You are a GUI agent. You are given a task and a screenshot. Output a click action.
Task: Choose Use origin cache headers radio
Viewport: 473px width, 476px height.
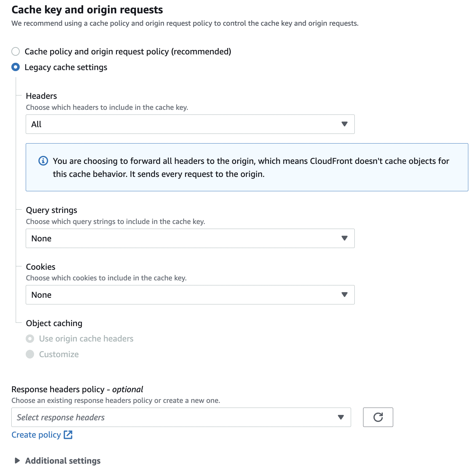(x=30, y=339)
